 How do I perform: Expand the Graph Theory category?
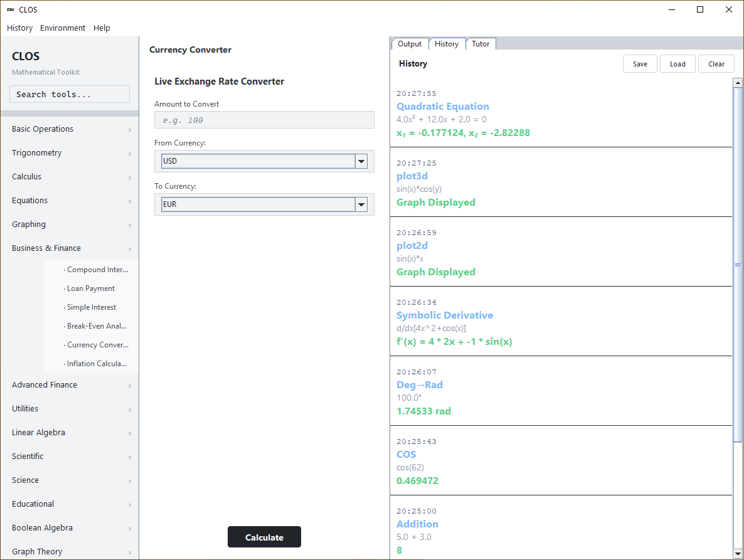70,551
